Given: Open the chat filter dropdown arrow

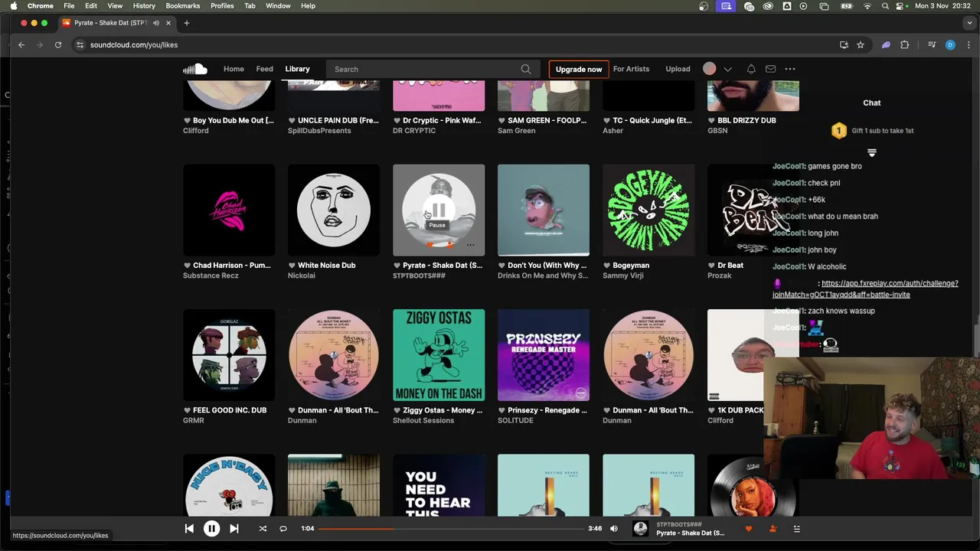Looking at the screenshot, I should [871, 153].
